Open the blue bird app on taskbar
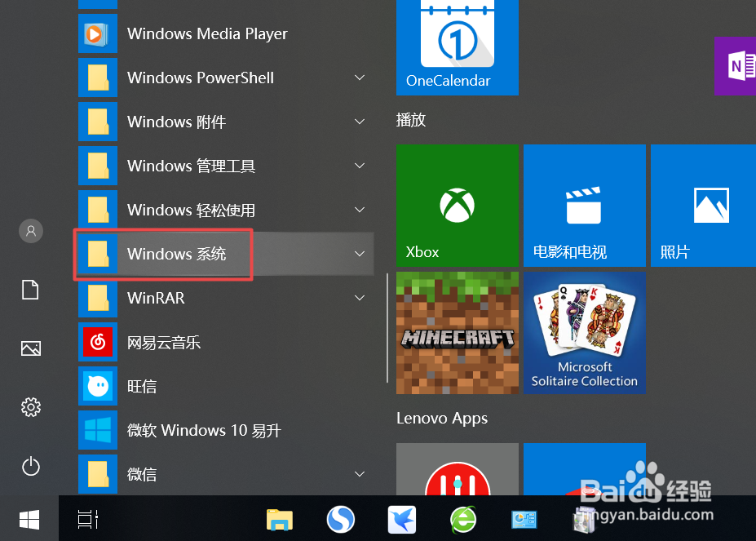756x541 pixels. tap(401, 520)
